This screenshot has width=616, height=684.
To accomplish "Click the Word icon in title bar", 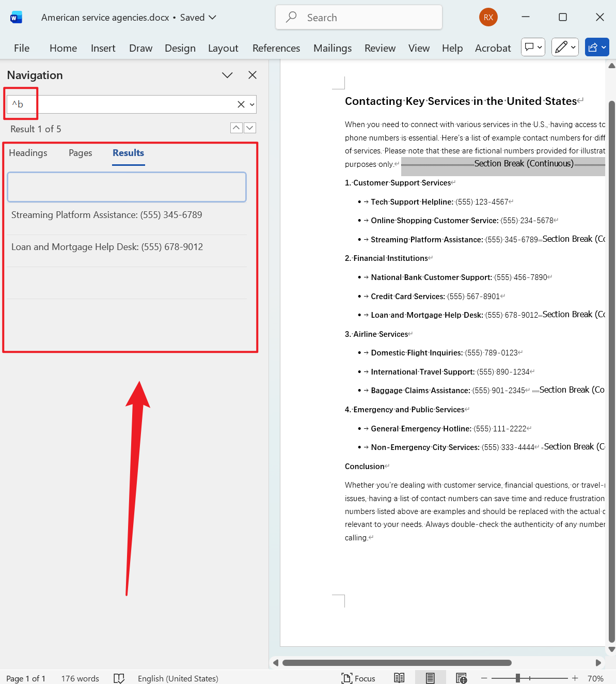I will pos(16,17).
